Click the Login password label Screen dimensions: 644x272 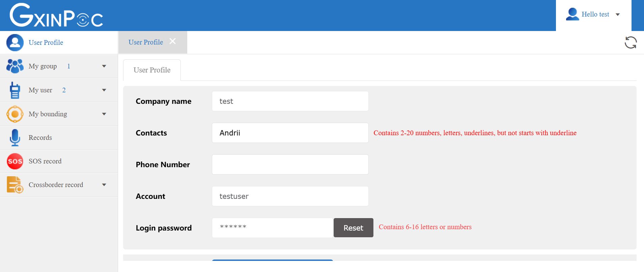[164, 228]
